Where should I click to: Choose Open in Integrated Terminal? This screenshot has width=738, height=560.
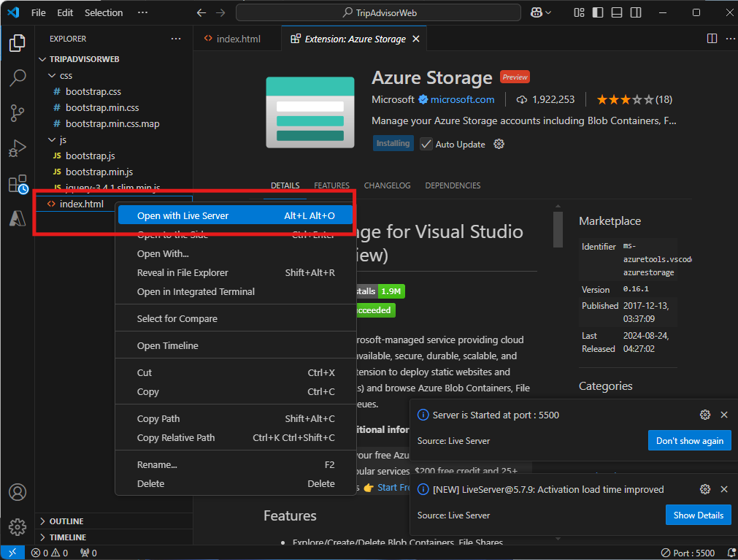pos(235,292)
